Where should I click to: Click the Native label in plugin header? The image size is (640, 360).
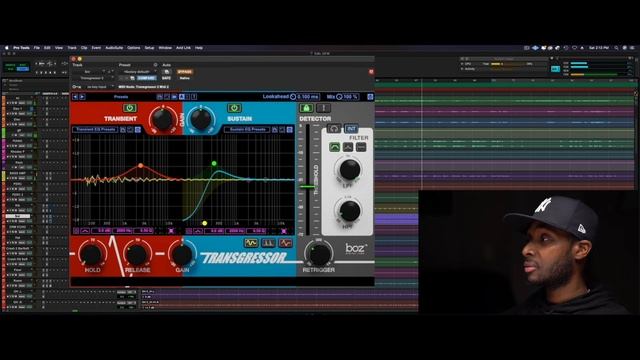(184, 78)
